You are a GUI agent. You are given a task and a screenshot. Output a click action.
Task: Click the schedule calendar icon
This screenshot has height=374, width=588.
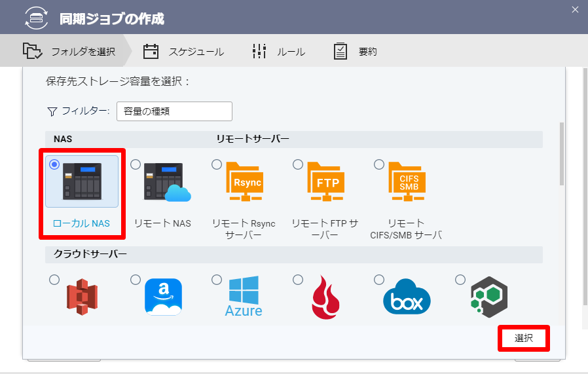(x=151, y=51)
